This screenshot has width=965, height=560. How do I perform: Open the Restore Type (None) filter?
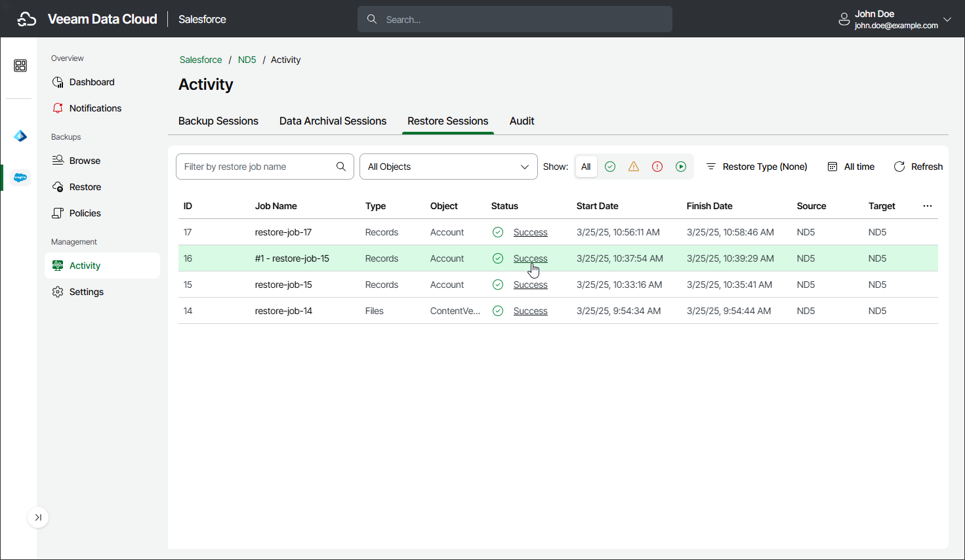click(x=756, y=167)
